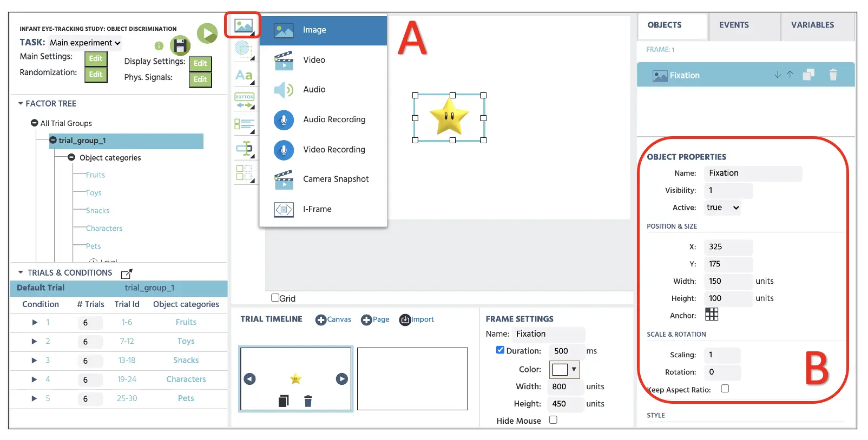Open the frame Color swatch picker

(564, 369)
